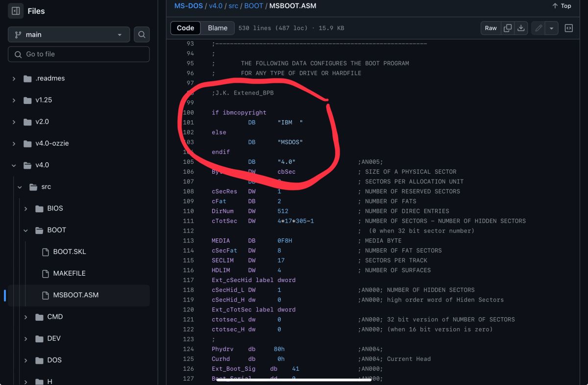Click the cSecFat label on line 114
This screenshot has width=588, height=385.
tap(224, 251)
